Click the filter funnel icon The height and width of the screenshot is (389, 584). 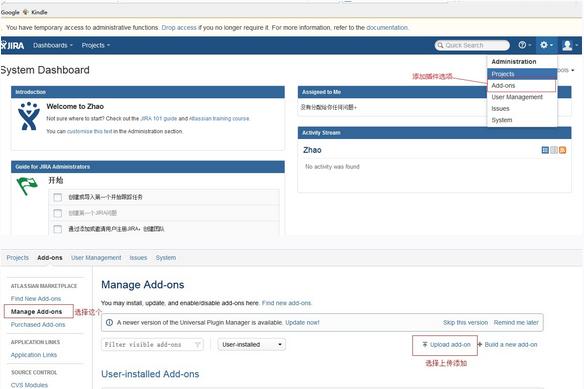coord(198,345)
